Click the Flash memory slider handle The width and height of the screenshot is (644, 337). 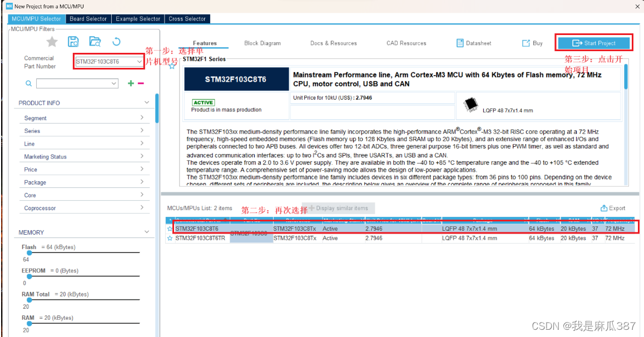click(x=29, y=253)
